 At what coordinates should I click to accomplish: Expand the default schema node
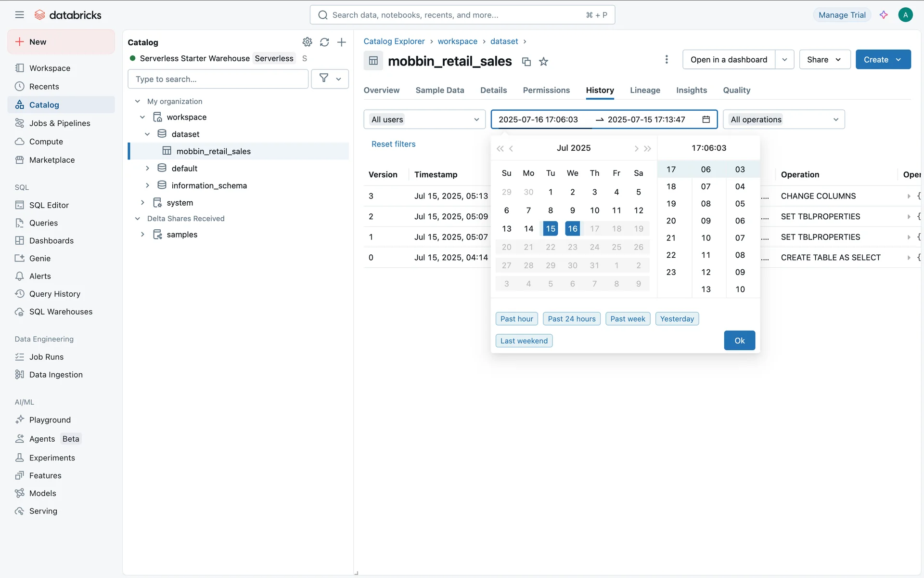point(147,169)
